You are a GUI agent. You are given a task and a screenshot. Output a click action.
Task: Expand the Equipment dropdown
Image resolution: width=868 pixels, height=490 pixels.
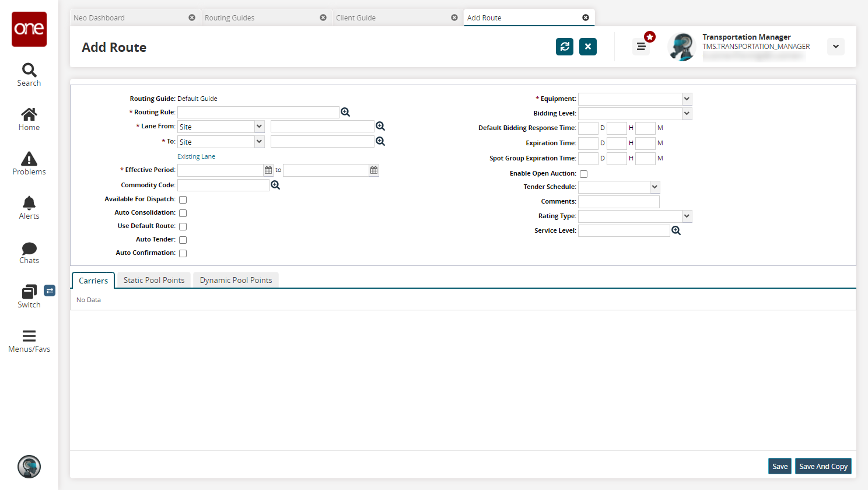click(687, 99)
